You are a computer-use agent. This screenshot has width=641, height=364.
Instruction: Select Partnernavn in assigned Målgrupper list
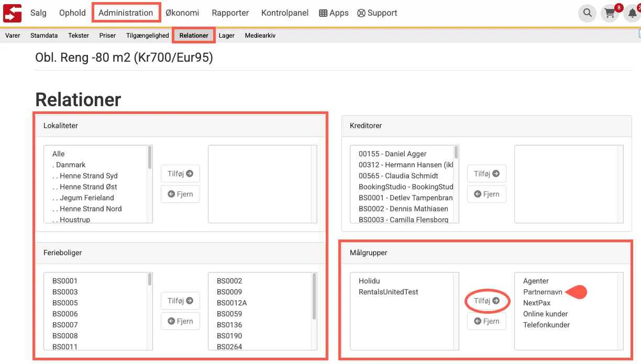pos(543,292)
